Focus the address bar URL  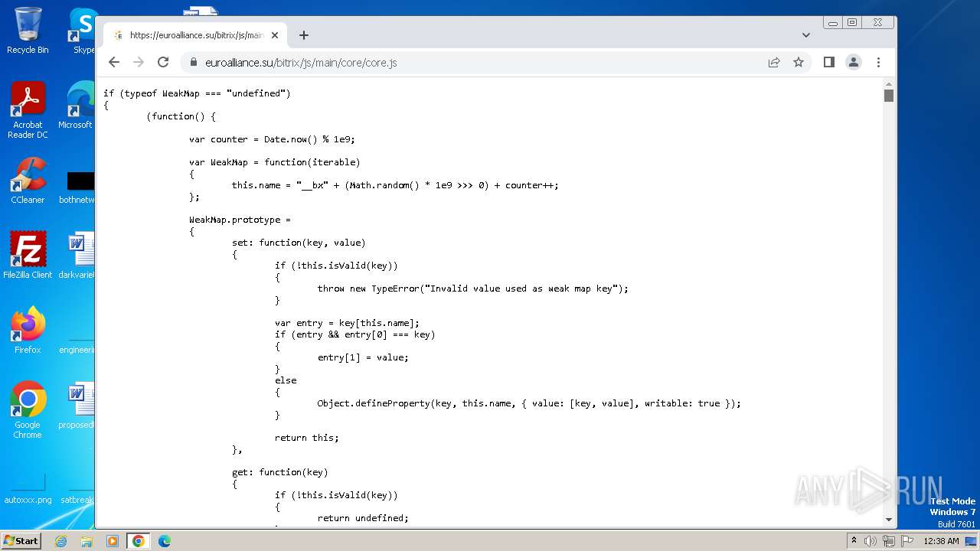301,63
